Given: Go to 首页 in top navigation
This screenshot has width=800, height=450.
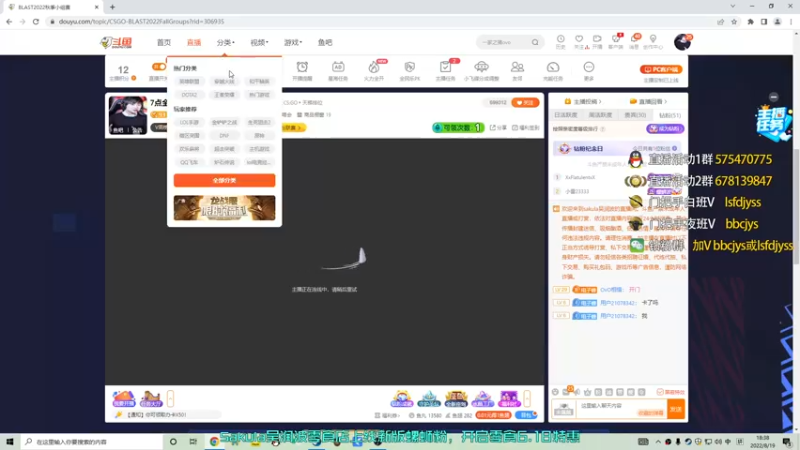Looking at the screenshot, I should [164, 42].
